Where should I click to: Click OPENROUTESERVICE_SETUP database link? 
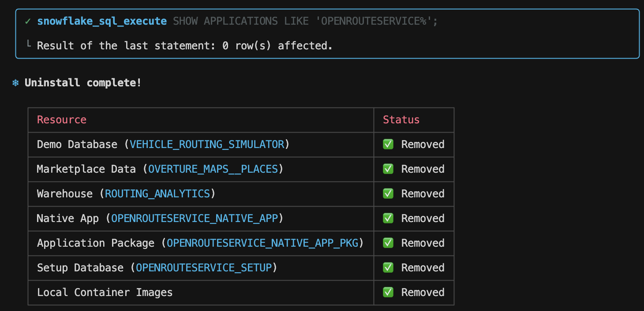pos(204,268)
